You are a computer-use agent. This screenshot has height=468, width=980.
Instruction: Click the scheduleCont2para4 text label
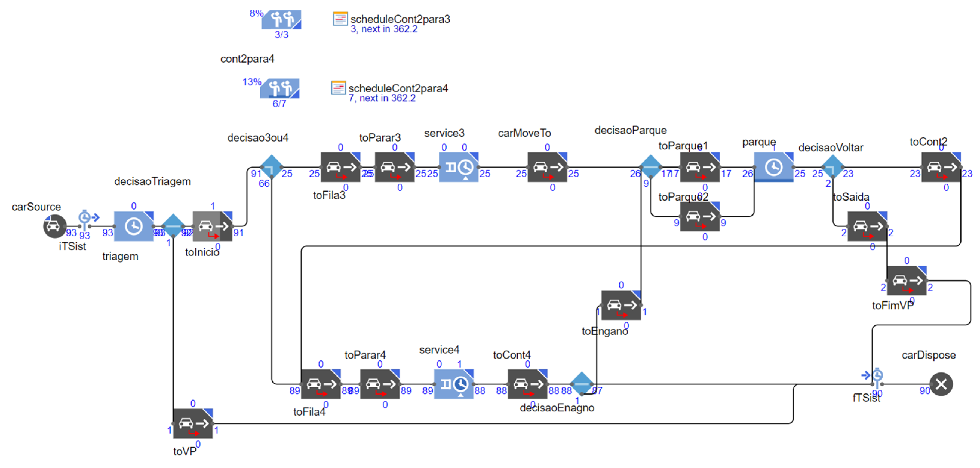coord(398,88)
